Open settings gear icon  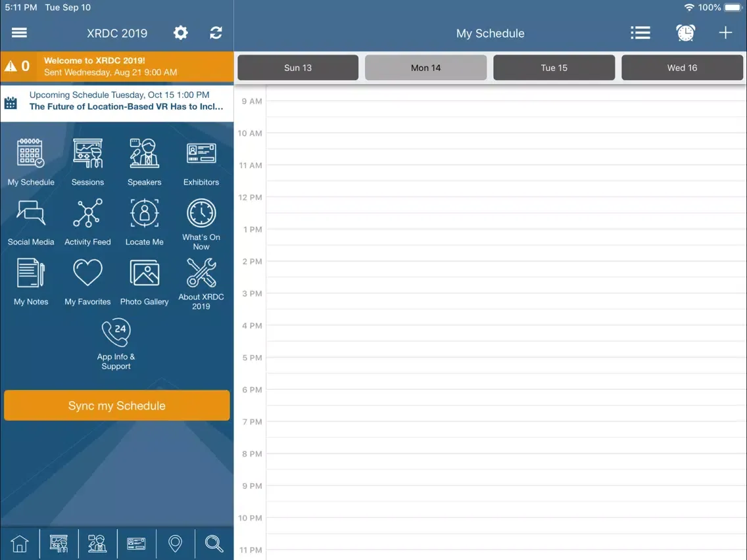(x=181, y=33)
